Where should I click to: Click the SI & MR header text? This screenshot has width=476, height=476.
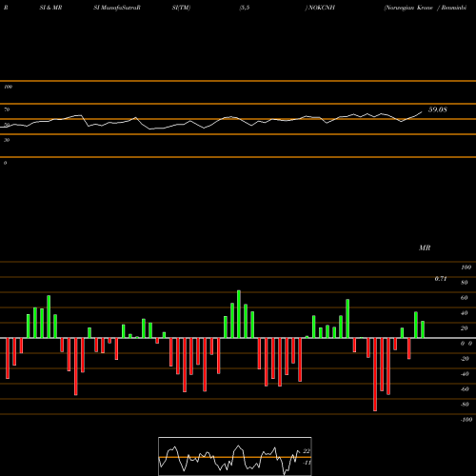(50, 8)
